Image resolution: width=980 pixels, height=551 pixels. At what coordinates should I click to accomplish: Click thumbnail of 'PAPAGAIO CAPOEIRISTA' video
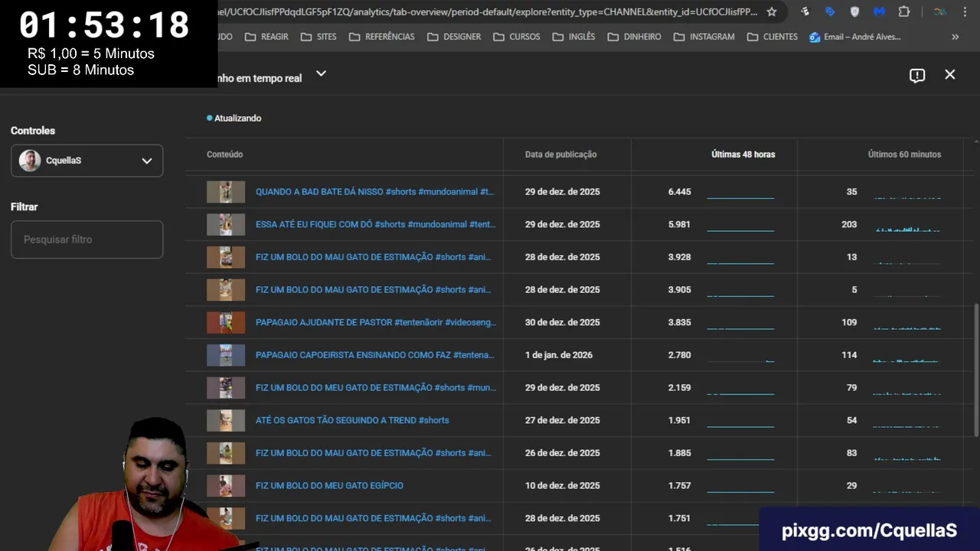pyautogui.click(x=226, y=355)
